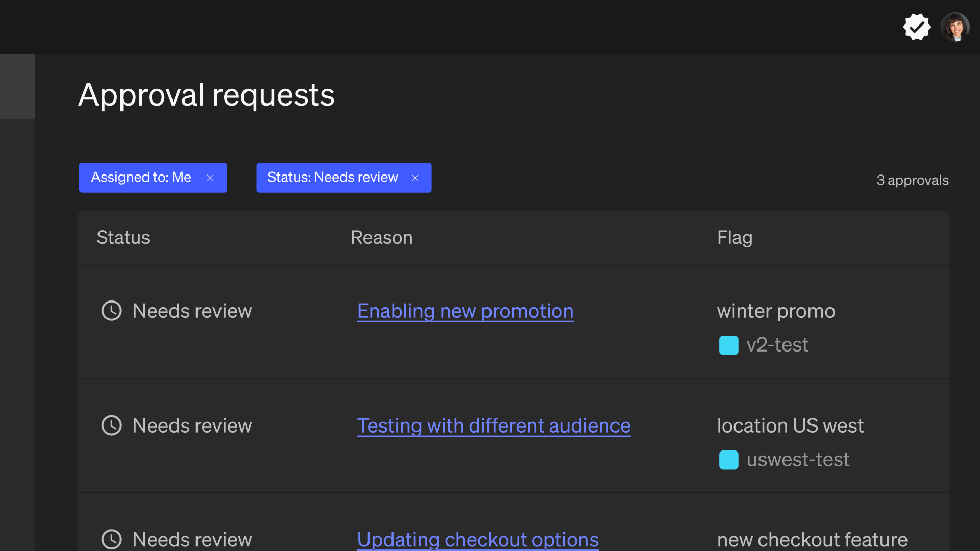Click clock icon in location US west row
This screenshot has height=551, width=980.
tap(112, 425)
